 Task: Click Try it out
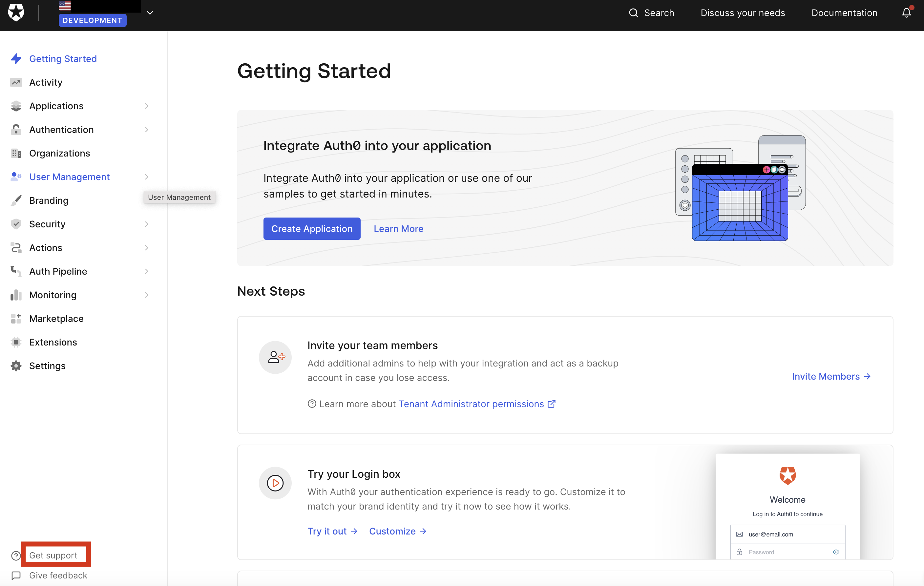coord(333,531)
